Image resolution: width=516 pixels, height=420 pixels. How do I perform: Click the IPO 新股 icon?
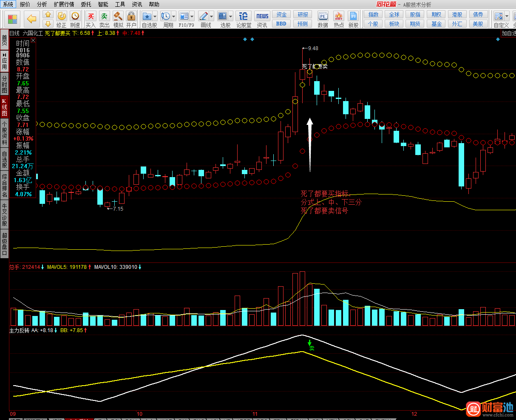pos(353,16)
